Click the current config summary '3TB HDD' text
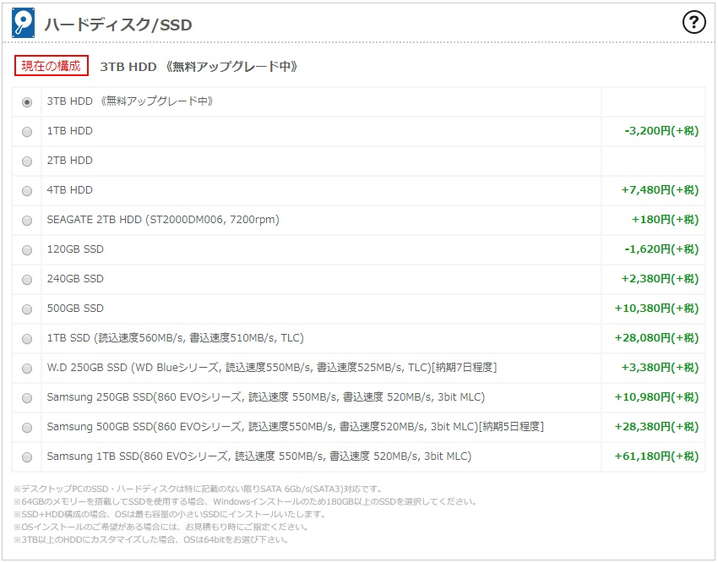Screen dimensions: 718x563 [199, 67]
